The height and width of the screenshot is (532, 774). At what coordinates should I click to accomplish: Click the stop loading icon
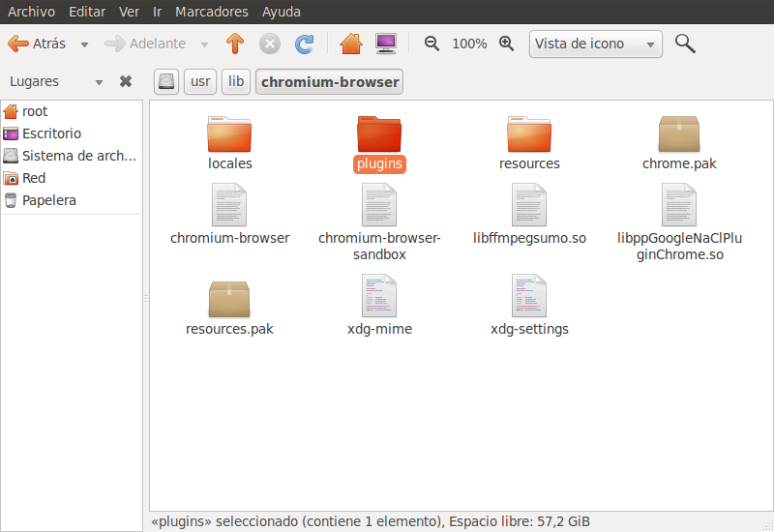(270, 44)
